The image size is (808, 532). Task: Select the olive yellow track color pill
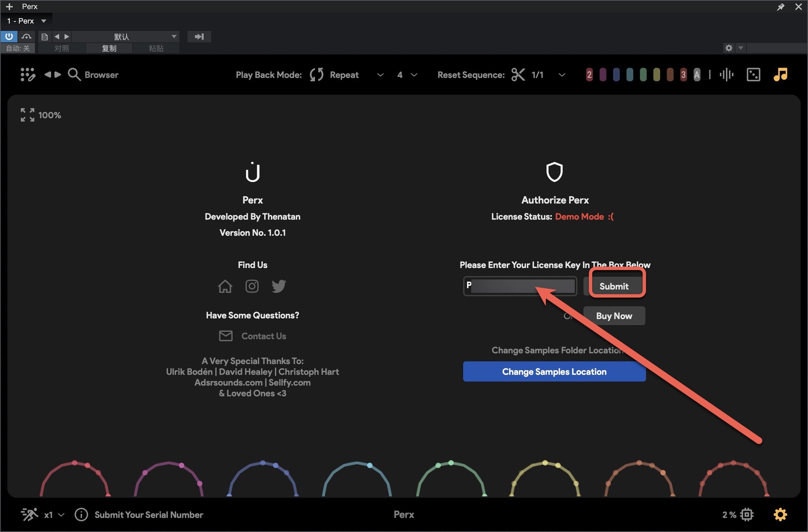pos(656,75)
